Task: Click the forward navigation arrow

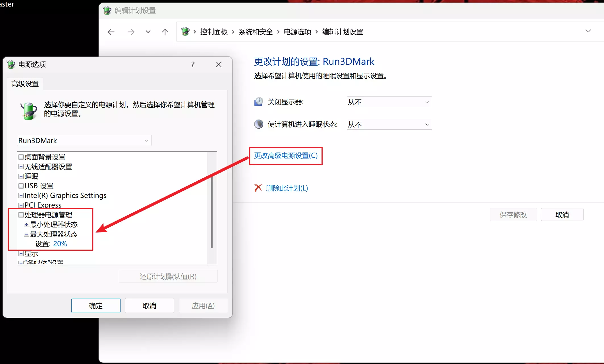Action: tap(131, 32)
